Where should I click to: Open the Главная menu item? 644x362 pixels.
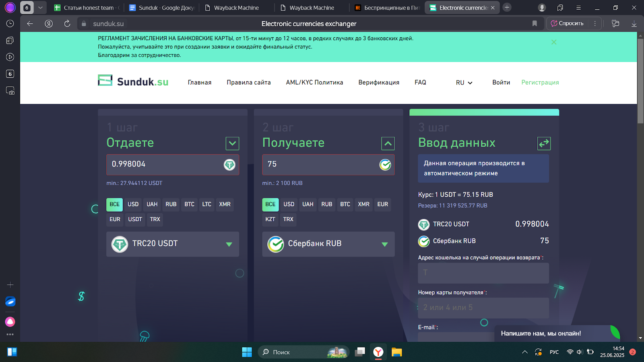(x=200, y=82)
